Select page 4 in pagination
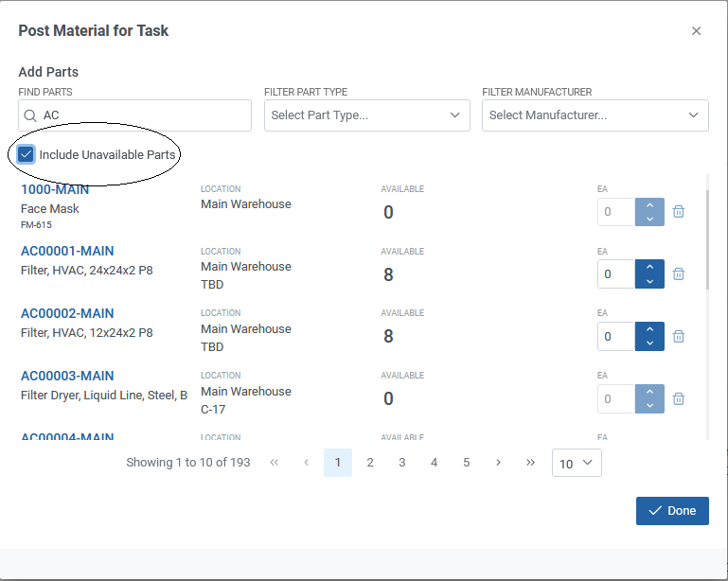 coord(435,462)
